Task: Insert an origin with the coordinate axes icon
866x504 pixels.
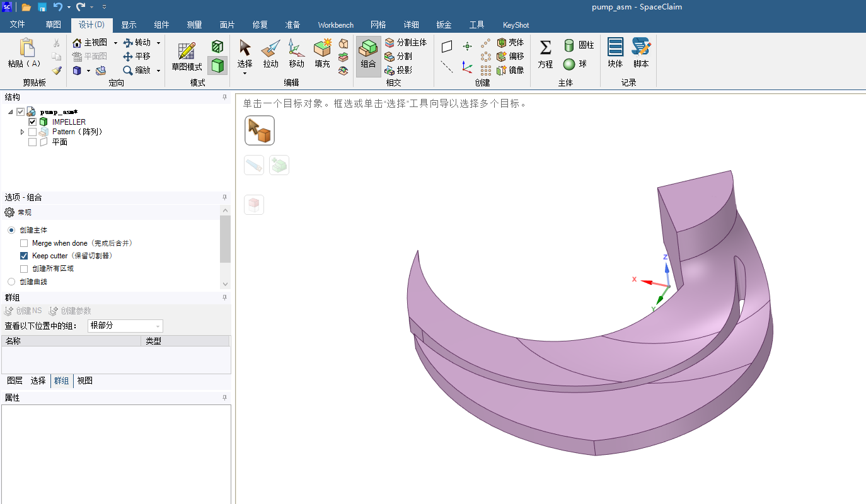Action: click(467, 66)
